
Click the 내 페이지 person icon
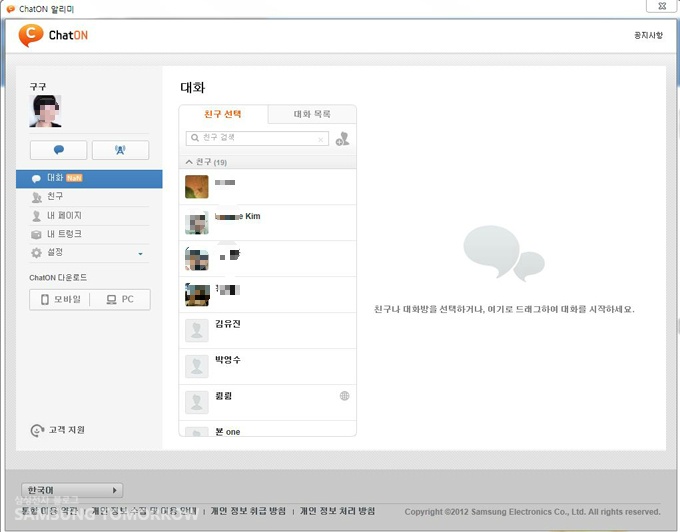coord(36,216)
